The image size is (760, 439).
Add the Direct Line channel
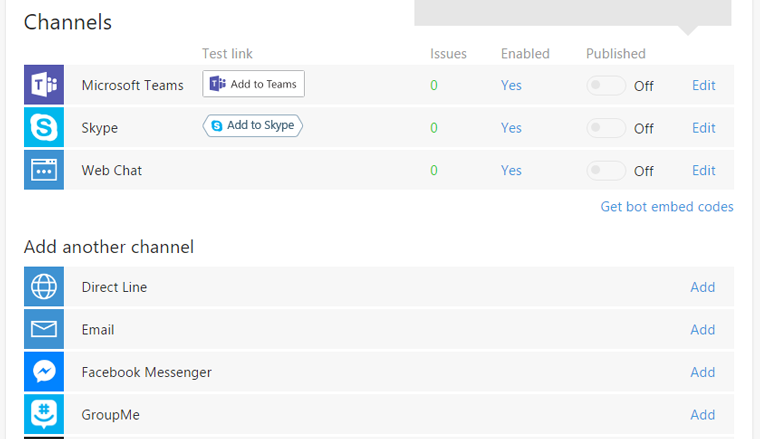click(x=702, y=287)
